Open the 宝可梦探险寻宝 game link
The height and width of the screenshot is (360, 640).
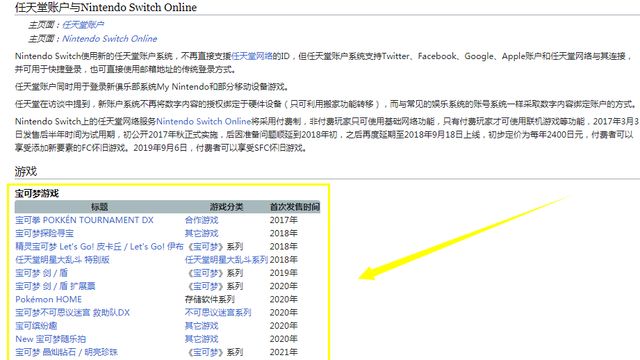(x=44, y=233)
